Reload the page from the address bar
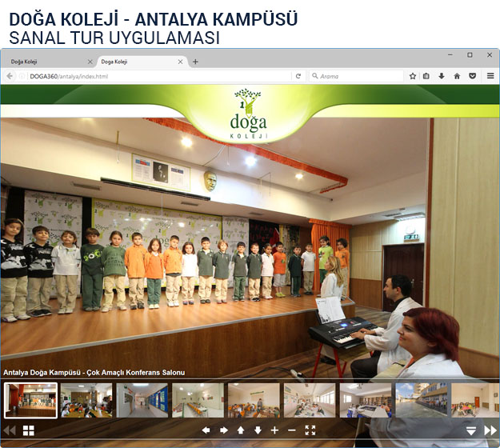Image resolution: width=500 pixels, height=448 pixels. 298,76
